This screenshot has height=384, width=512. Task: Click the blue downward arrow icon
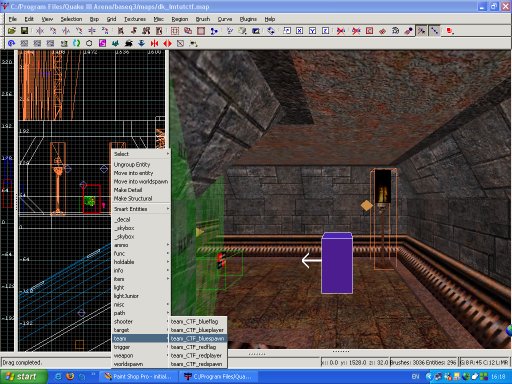(141, 43)
